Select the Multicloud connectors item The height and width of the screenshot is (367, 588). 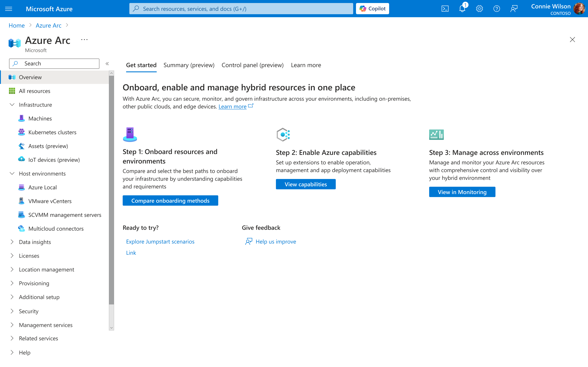(x=56, y=228)
